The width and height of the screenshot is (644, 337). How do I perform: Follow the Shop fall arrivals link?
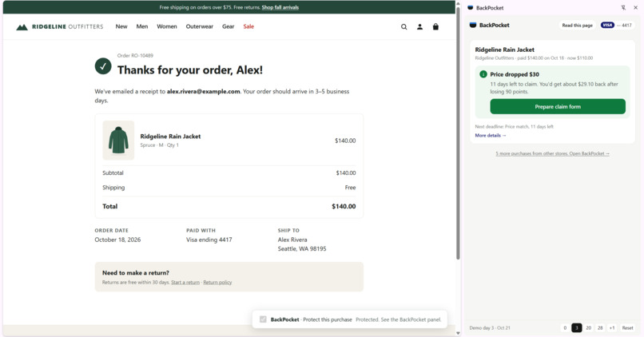tap(280, 7)
